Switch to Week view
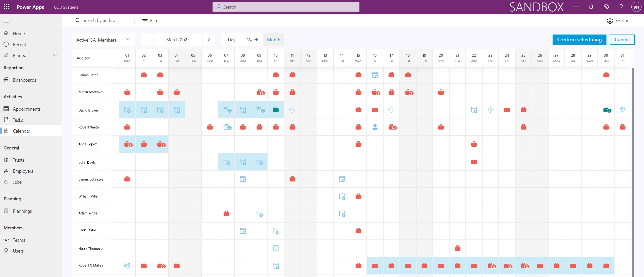Image resolution: width=644 pixels, height=277 pixels. pyautogui.click(x=252, y=40)
